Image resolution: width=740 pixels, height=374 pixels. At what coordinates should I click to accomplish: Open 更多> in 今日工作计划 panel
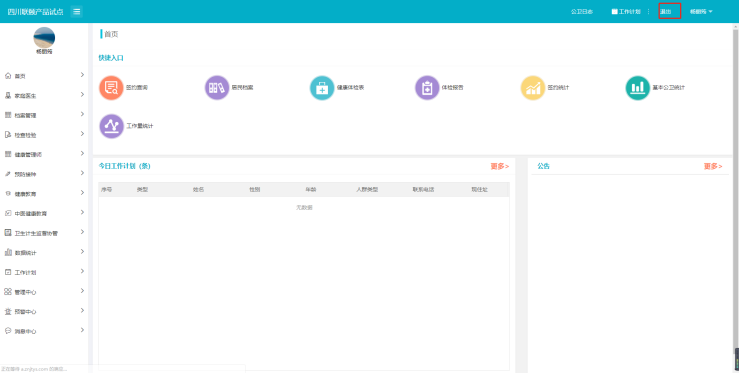(500, 166)
